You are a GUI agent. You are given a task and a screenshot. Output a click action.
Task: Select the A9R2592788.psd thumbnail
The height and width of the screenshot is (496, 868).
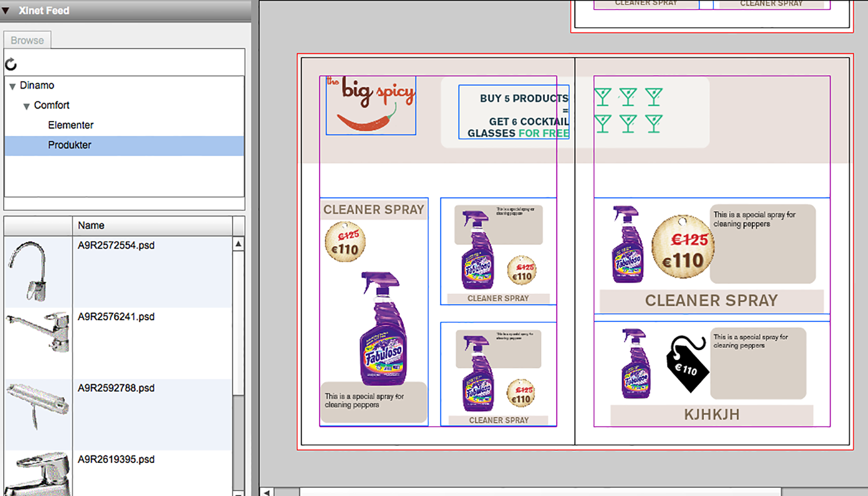[38, 405]
